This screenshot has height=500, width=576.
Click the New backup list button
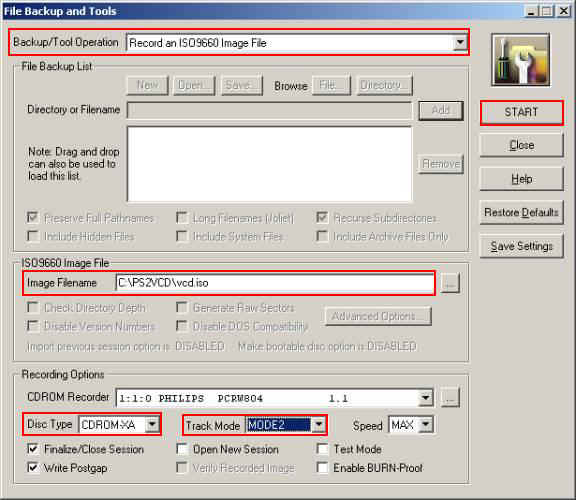coord(148,85)
